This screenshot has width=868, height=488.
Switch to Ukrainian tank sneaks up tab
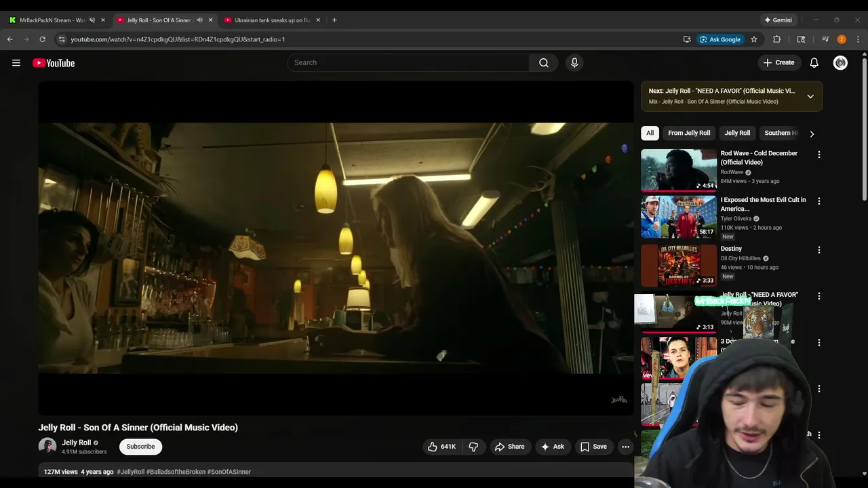click(x=272, y=20)
